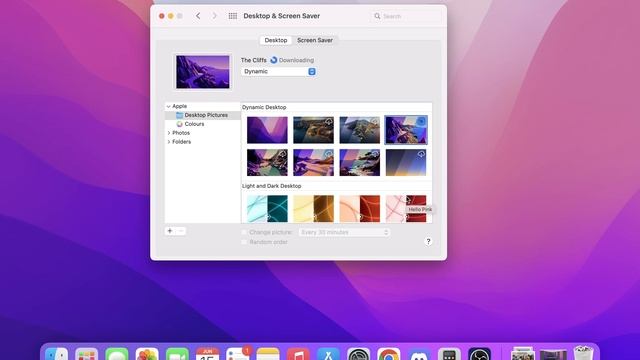Choose the Catalina island wallpaper thumbnail

coord(360,130)
